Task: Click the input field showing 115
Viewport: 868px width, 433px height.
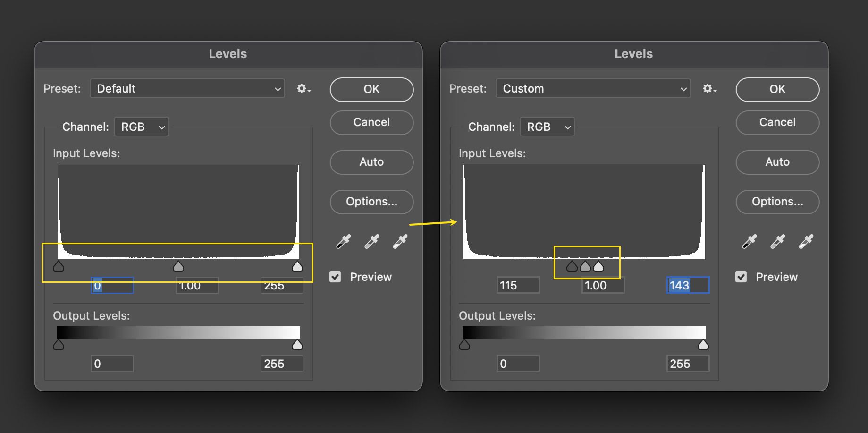Action: click(x=518, y=286)
